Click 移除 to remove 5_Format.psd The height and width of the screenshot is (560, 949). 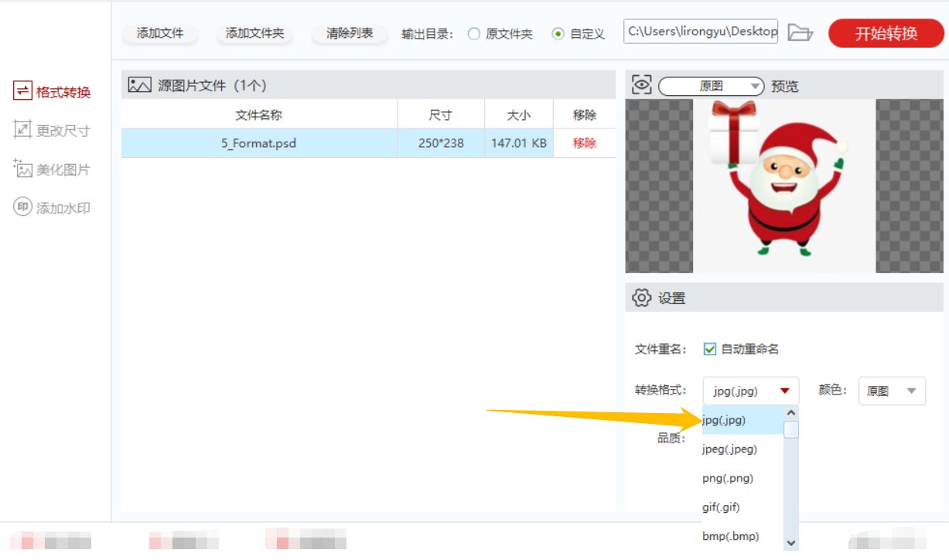point(584,142)
